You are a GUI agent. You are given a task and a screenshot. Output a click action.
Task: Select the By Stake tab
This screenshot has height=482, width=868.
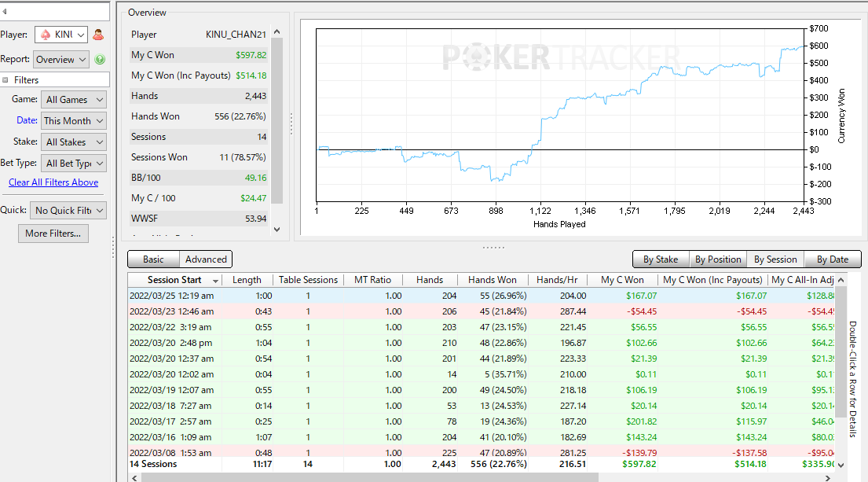pos(661,259)
